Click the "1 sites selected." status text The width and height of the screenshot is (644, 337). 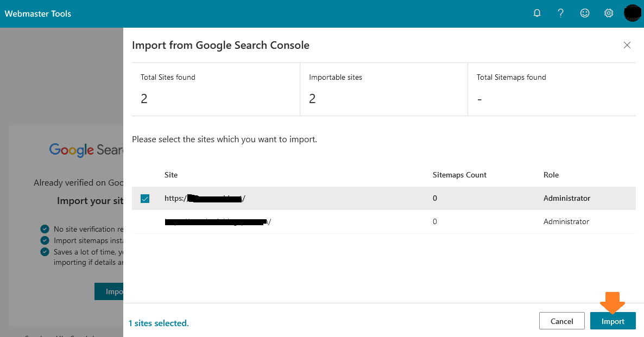click(159, 323)
